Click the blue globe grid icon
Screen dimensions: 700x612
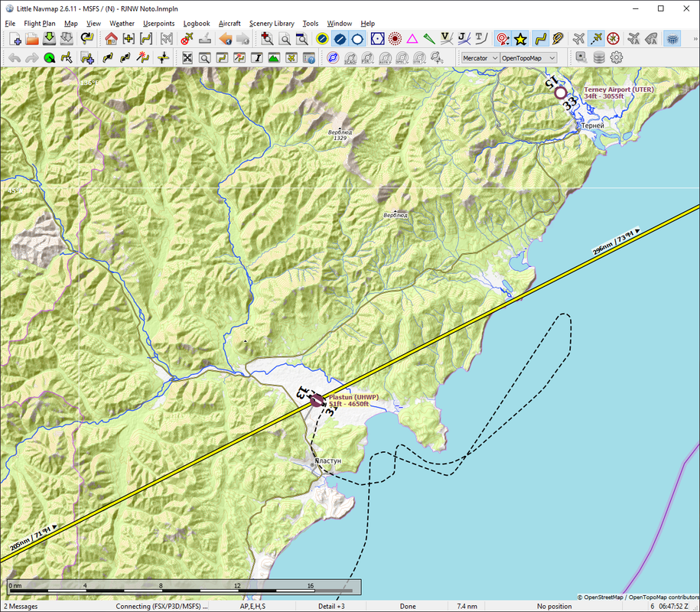pos(672,39)
